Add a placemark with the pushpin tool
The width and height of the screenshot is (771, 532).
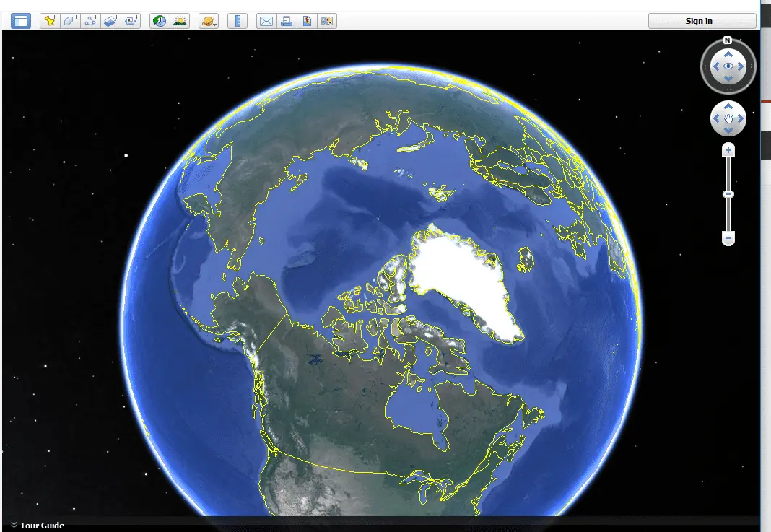tap(50, 21)
